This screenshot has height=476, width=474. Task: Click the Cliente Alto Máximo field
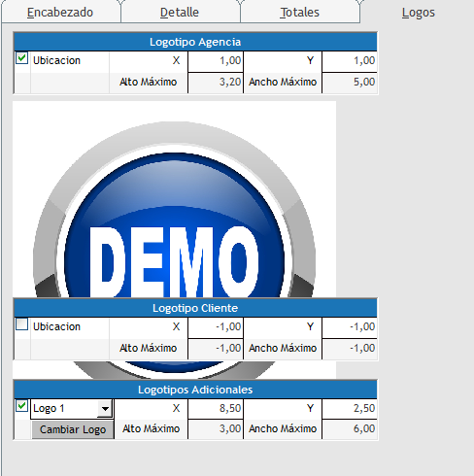click(x=216, y=349)
